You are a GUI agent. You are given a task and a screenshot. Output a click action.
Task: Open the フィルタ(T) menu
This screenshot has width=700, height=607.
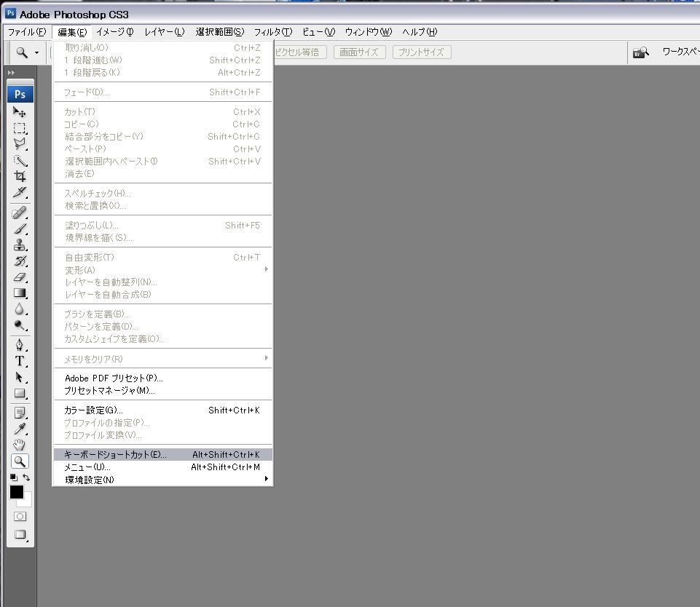click(272, 32)
